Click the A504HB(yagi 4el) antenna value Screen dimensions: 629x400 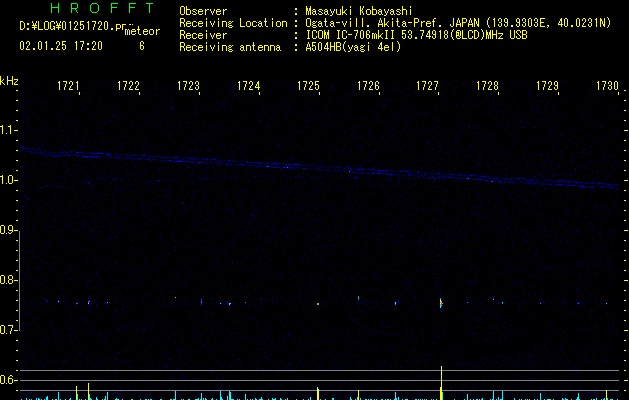point(353,47)
